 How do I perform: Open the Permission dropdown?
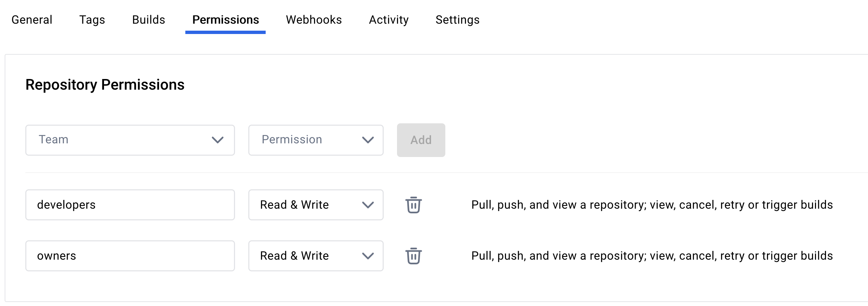click(x=315, y=140)
